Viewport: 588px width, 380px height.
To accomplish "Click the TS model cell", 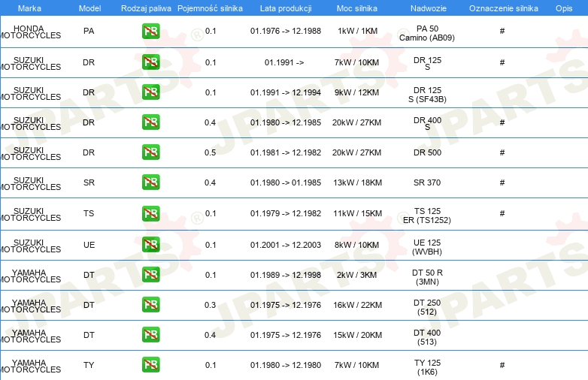I will tap(89, 213).
